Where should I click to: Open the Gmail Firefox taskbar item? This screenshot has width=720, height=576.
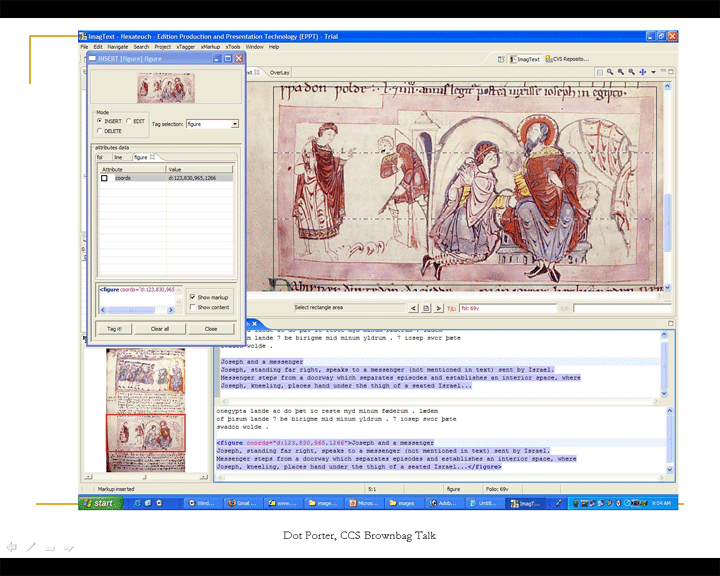(243, 503)
